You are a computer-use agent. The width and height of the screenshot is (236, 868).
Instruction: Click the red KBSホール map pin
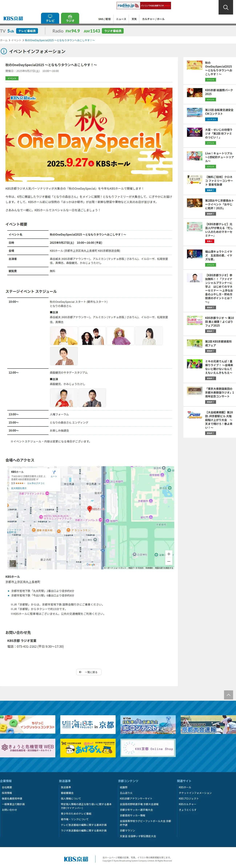coord(89,509)
